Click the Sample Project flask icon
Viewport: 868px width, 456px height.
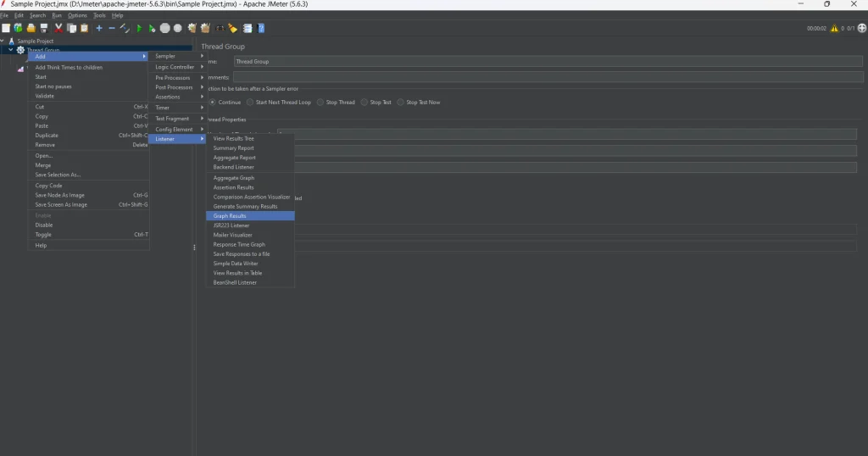pos(11,41)
